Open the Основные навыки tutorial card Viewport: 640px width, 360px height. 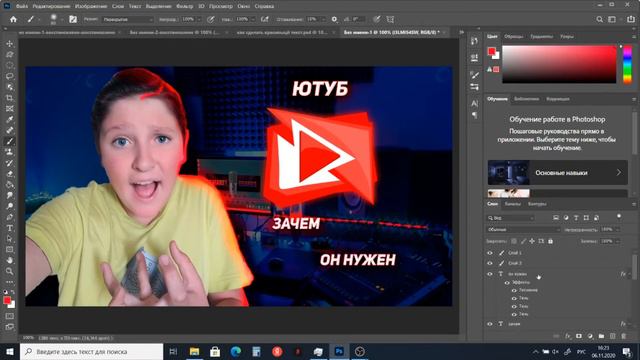558,173
